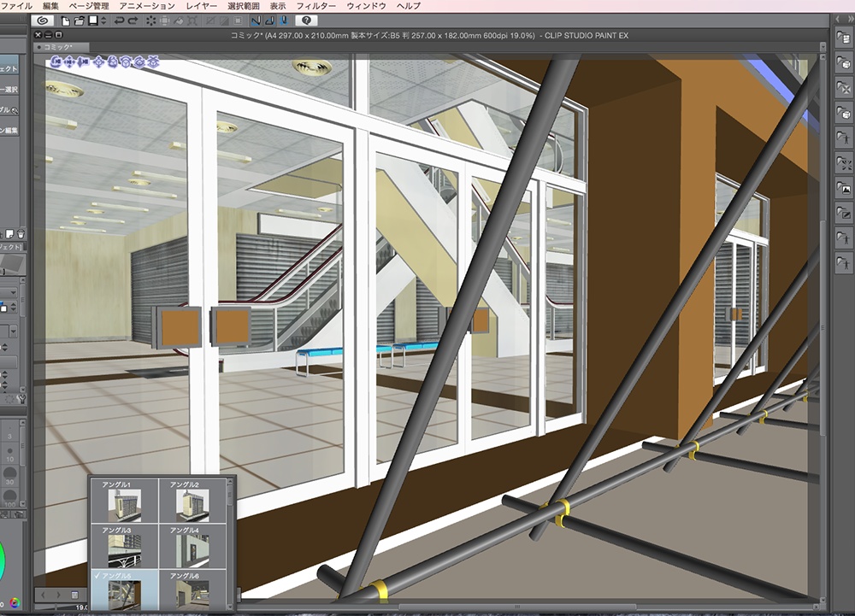Viewport: 855px width, 616px height.
Task: Open material folder with pen brush icon
Action: pos(844,214)
